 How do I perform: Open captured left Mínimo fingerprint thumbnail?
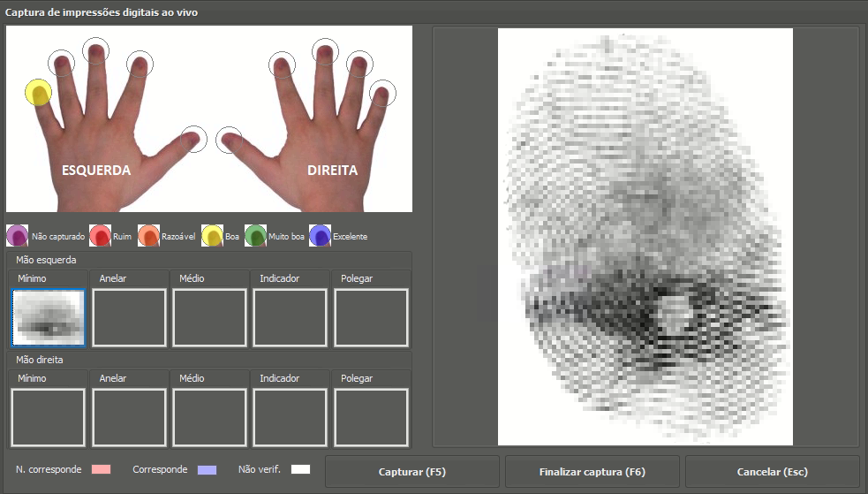coord(49,317)
